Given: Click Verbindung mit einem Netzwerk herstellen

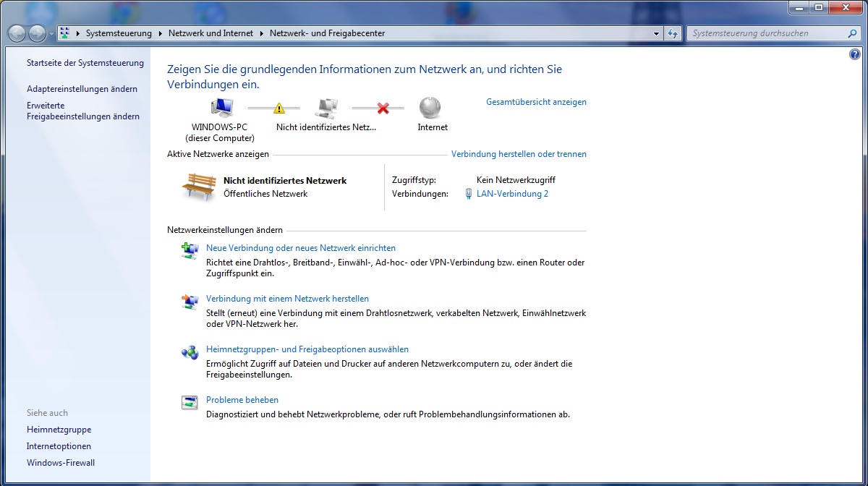Looking at the screenshot, I should coord(287,299).
